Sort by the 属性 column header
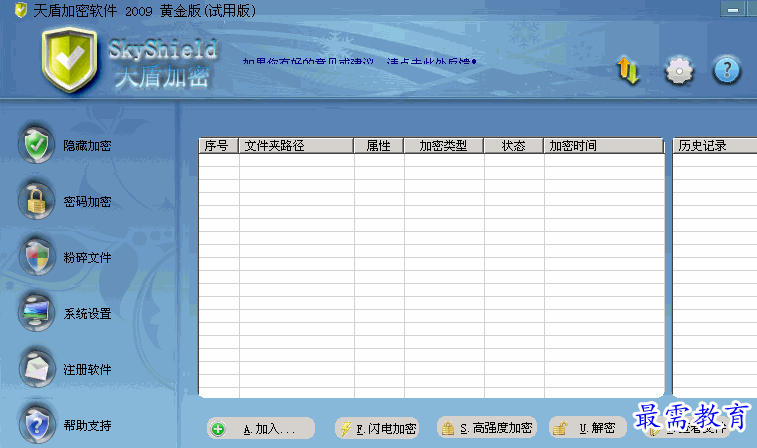The width and height of the screenshot is (757, 448). [x=379, y=146]
